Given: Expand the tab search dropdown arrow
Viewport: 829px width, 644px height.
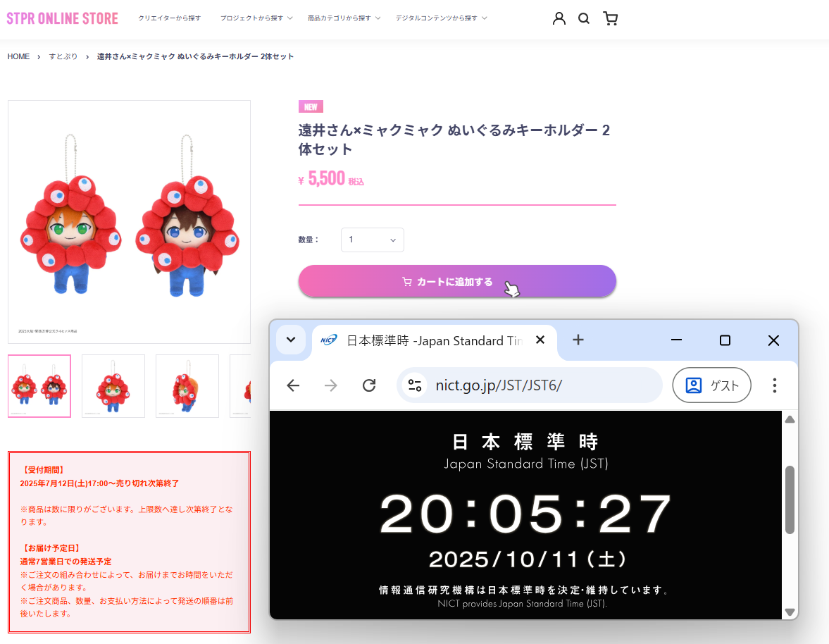Looking at the screenshot, I should pyautogui.click(x=291, y=340).
